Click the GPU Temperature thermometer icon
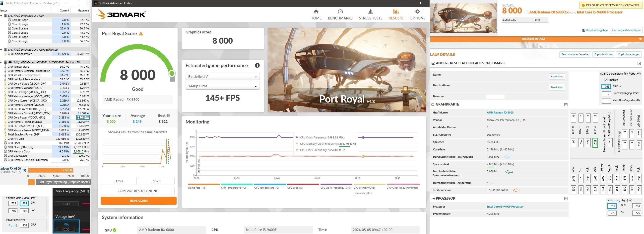644x234 pixels. tap(5, 67)
